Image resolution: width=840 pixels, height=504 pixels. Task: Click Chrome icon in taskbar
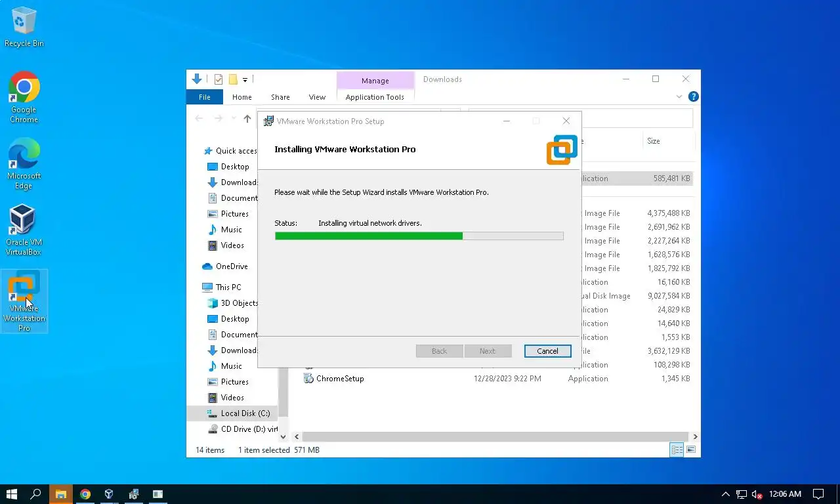point(85,494)
